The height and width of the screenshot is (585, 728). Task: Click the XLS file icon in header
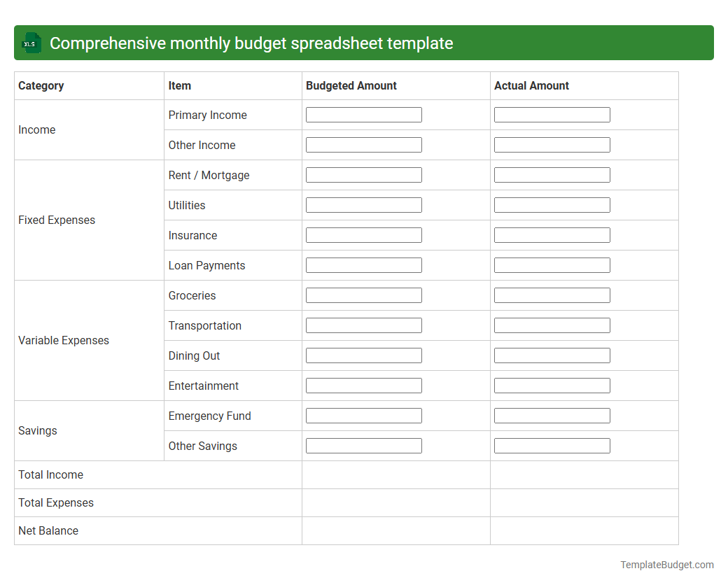click(31, 43)
